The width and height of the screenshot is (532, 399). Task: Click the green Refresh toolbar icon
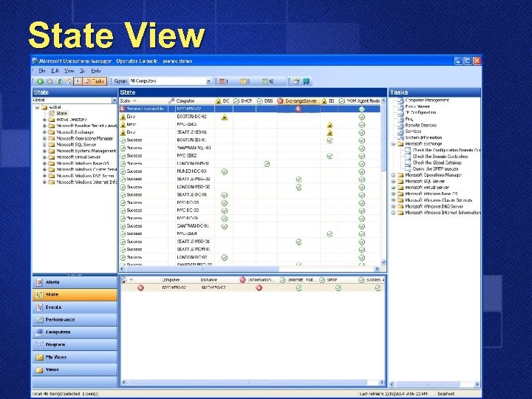59,81
